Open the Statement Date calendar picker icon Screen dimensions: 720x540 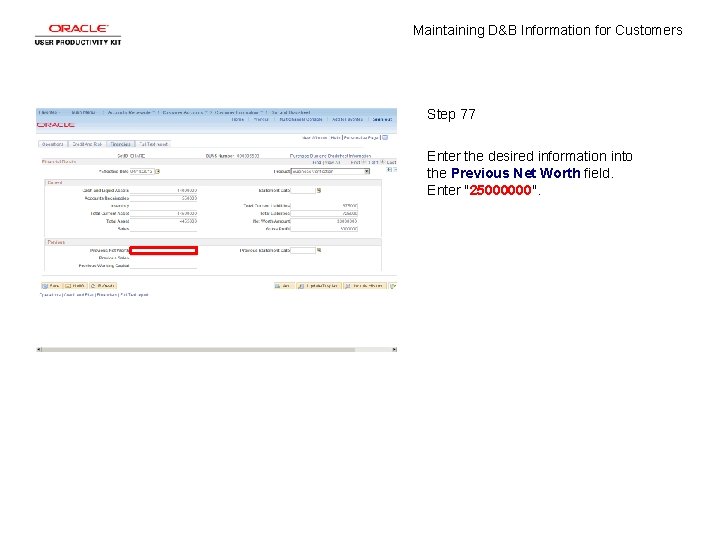pos(319,191)
